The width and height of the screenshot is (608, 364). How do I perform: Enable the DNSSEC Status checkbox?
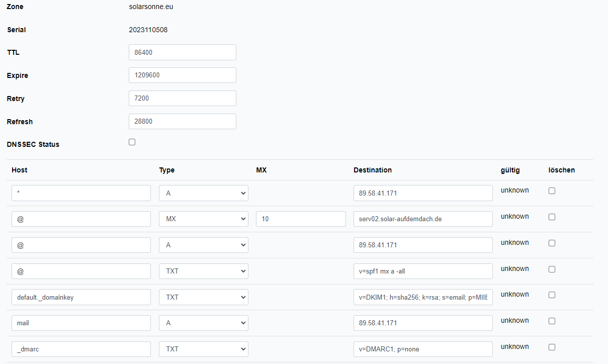pyautogui.click(x=132, y=142)
